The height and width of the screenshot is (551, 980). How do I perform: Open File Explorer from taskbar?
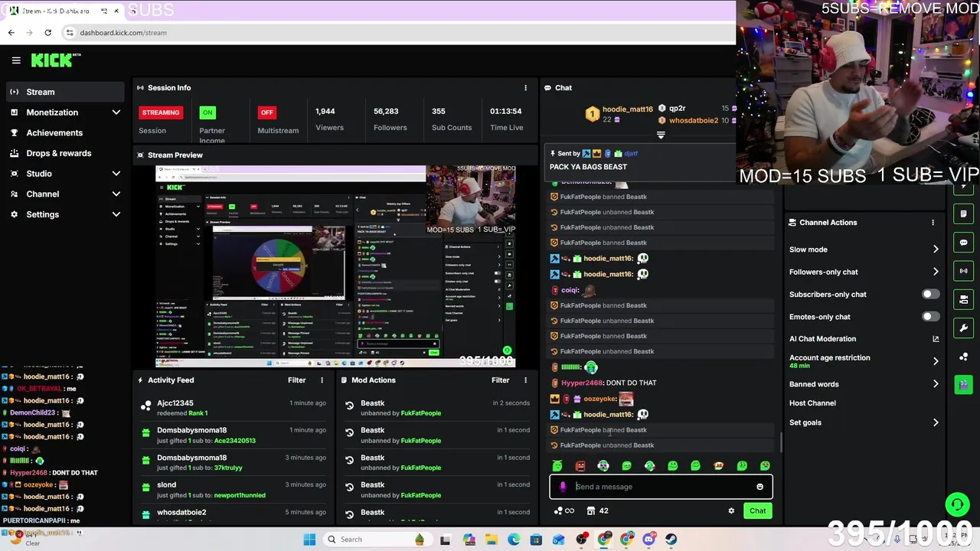click(492, 540)
